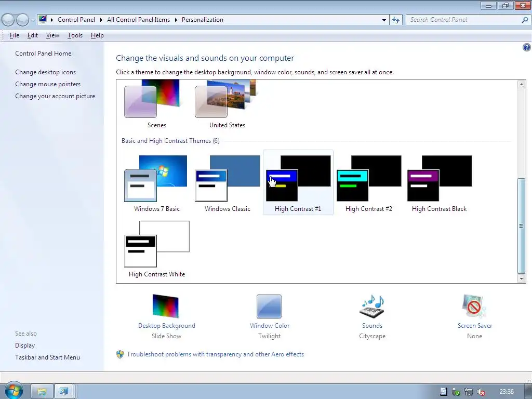
Task: Click the Window Color link text
Action: click(x=270, y=326)
